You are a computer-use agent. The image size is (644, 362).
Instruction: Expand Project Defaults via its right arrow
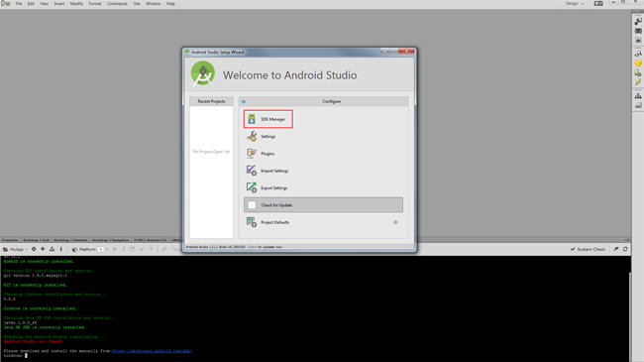point(395,222)
